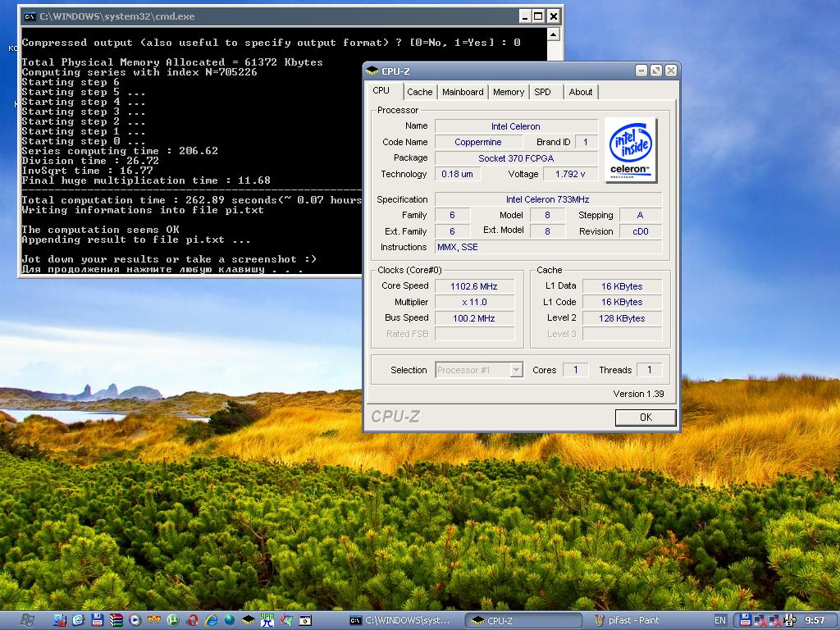840x630 pixels.
Task: Click the Level 2 cache value 128 KBytes
Action: tap(622, 318)
